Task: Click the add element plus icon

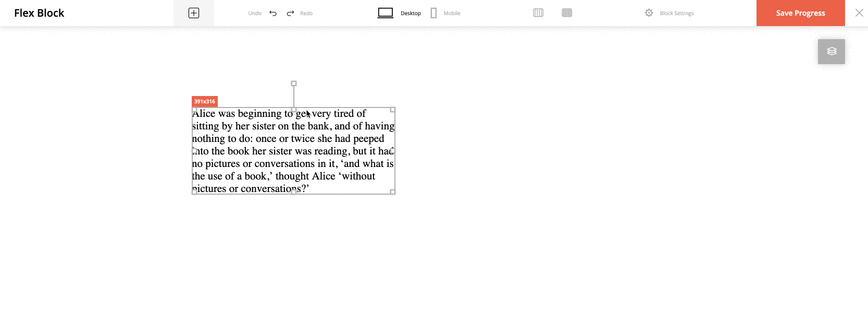Action: tap(194, 13)
